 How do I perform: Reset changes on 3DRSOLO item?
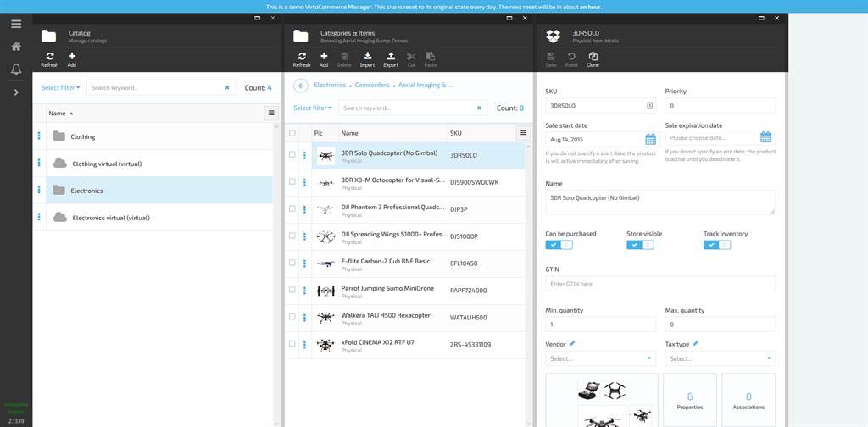pyautogui.click(x=572, y=60)
